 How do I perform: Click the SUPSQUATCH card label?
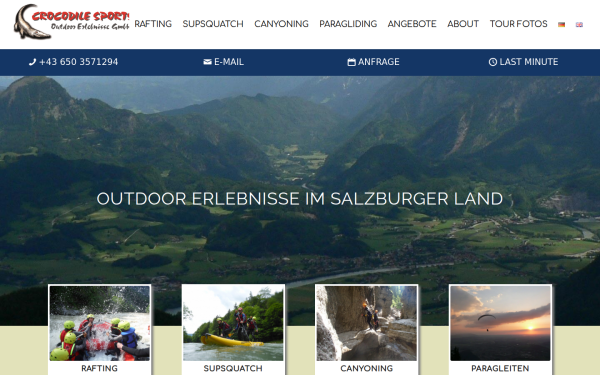click(233, 368)
